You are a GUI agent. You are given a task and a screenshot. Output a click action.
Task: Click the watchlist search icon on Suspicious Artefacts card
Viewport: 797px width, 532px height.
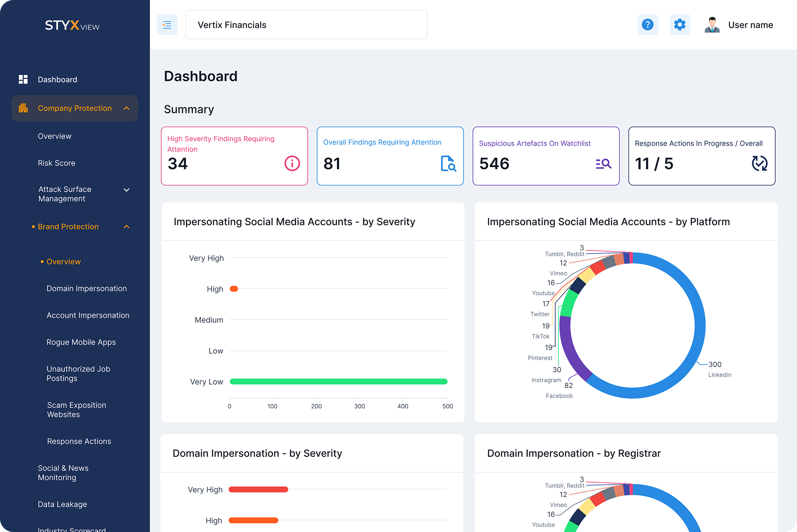click(x=603, y=164)
